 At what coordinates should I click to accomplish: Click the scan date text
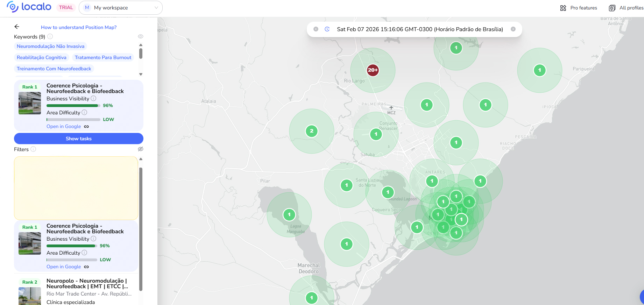[420, 29]
